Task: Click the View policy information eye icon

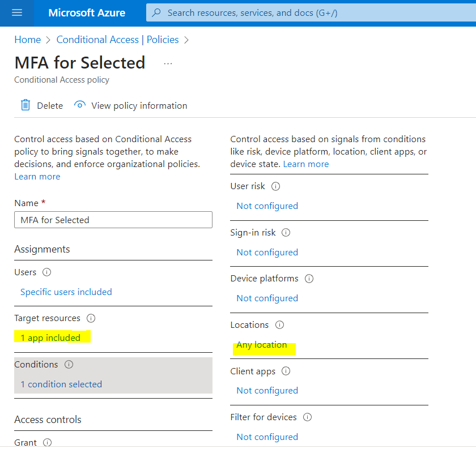Action: (79, 105)
